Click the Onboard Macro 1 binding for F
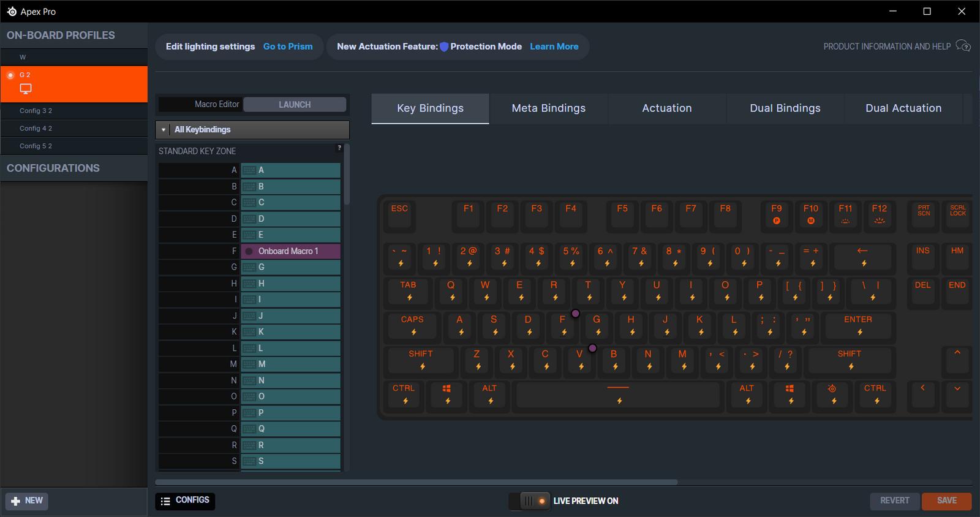Viewport: 980px width, 517px height. [291, 251]
